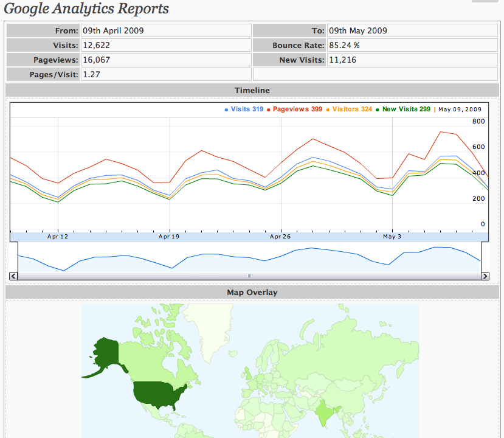
Task: Click the 600 y-axis label
Action: click(x=478, y=147)
